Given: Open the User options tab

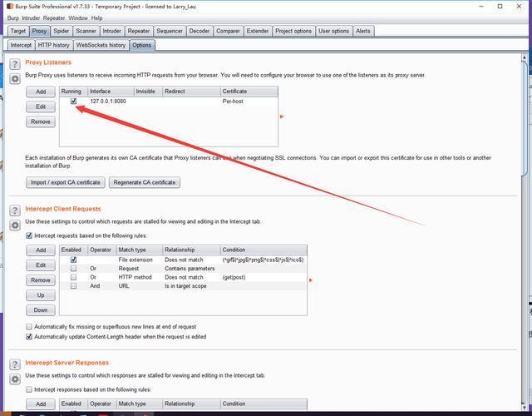Looking at the screenshot, I should click(x=334, y=31).
